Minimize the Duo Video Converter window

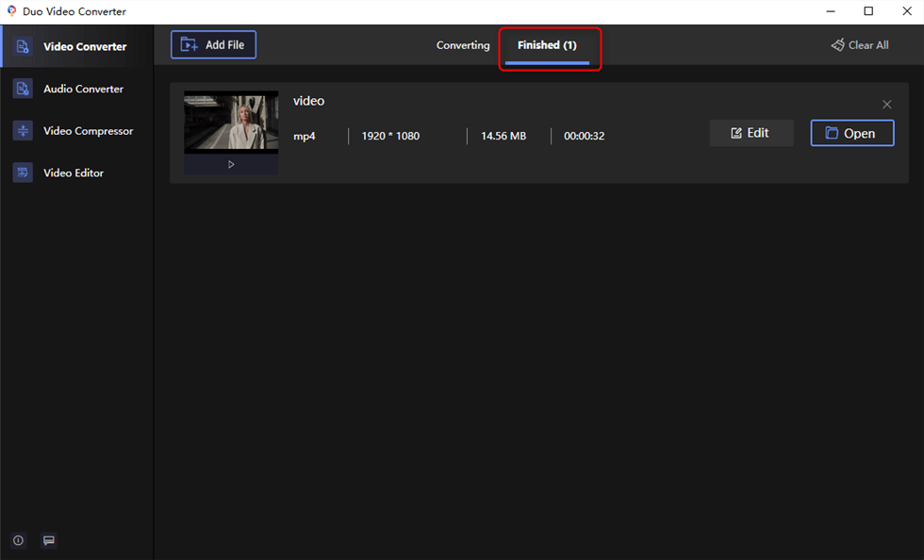point(831,11)
